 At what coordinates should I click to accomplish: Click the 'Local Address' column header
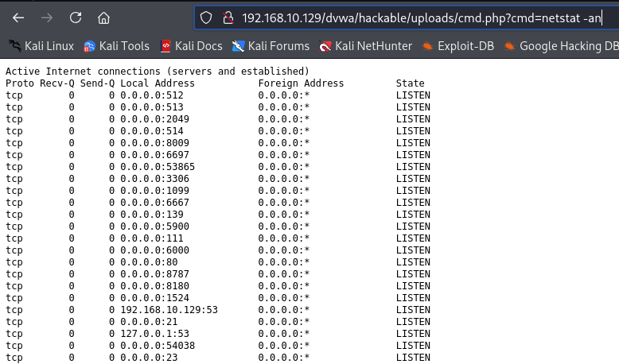click(158, 83)
